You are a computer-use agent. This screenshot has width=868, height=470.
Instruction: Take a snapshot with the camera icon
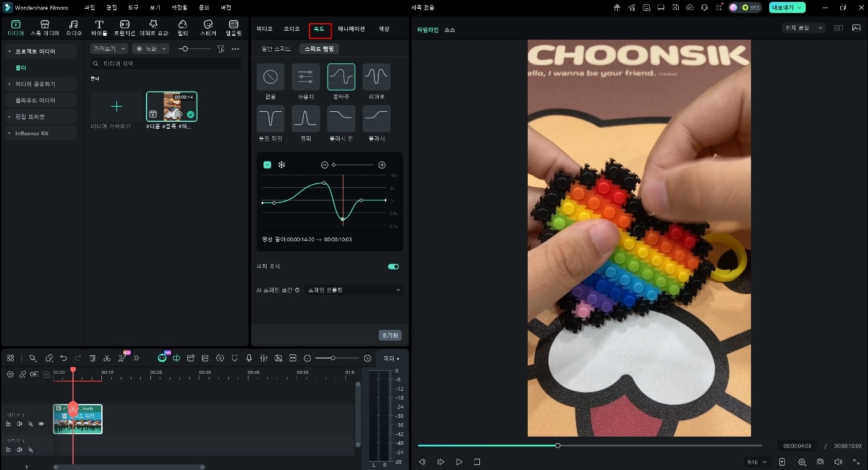(x=820, y=462)
